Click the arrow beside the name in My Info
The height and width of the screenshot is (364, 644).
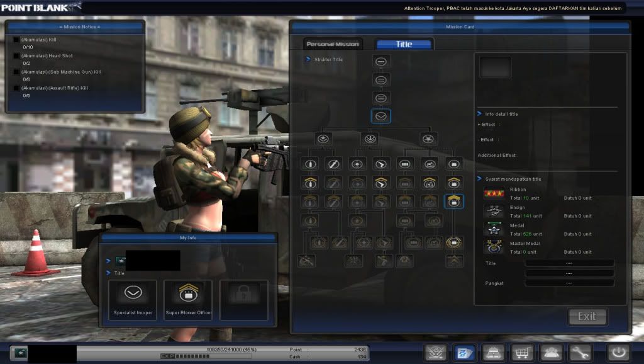tap(108, 261)
